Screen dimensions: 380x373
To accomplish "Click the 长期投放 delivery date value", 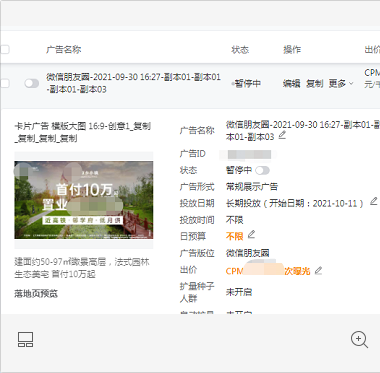I will pyautogui.click(x=294, y=203).
